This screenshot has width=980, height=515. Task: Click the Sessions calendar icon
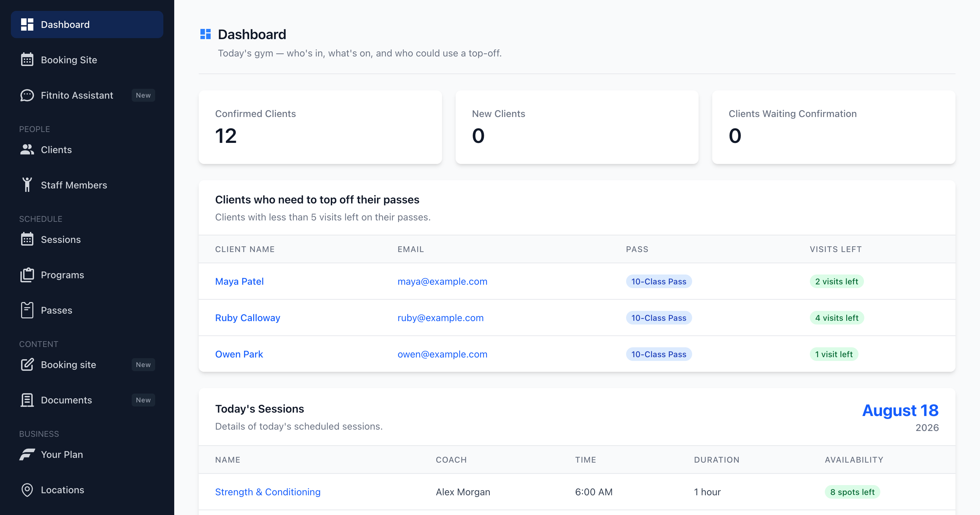(x=27, y=239)
